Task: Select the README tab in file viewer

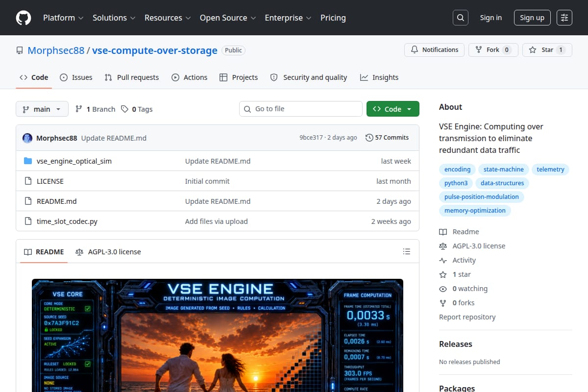Action: [44, 252]
